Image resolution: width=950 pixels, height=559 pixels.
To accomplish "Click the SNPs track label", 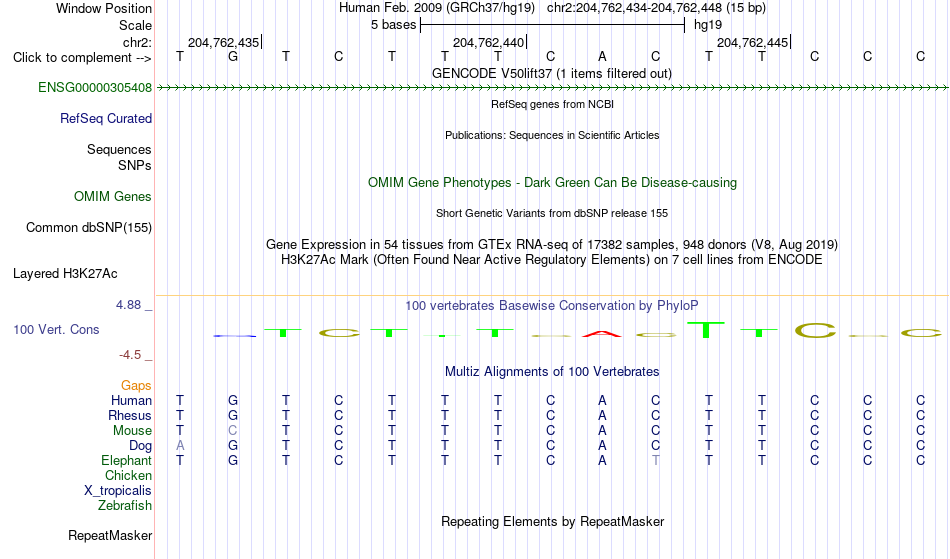I will (135, 166).
